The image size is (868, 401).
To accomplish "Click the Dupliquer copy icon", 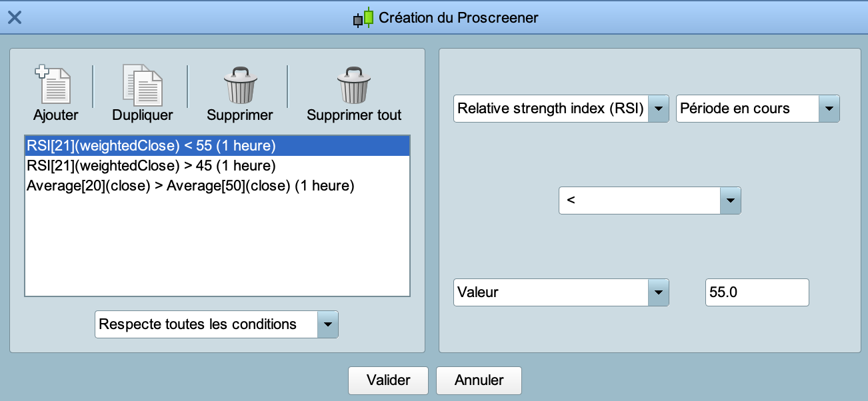I will point(142,85).
